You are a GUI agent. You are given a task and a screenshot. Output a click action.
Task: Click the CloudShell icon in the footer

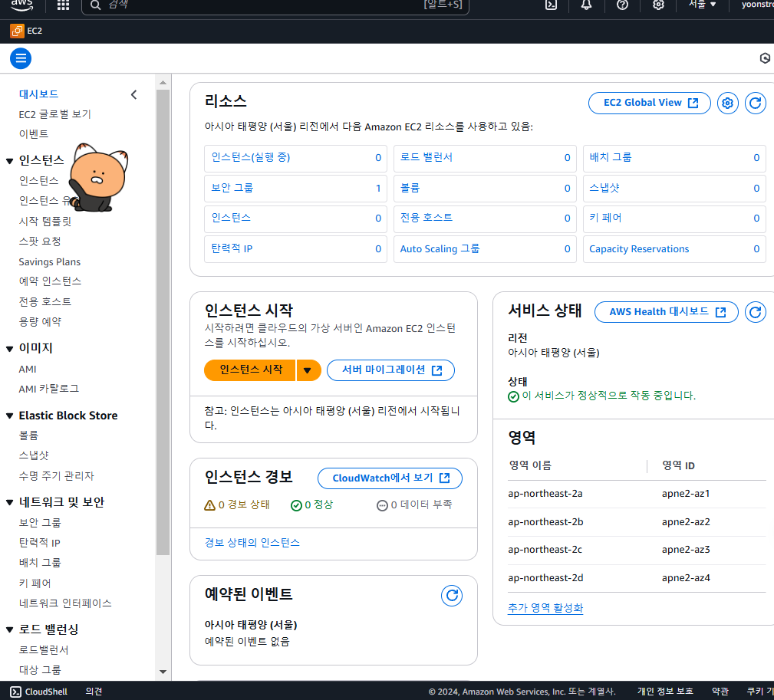coord(16,692)
